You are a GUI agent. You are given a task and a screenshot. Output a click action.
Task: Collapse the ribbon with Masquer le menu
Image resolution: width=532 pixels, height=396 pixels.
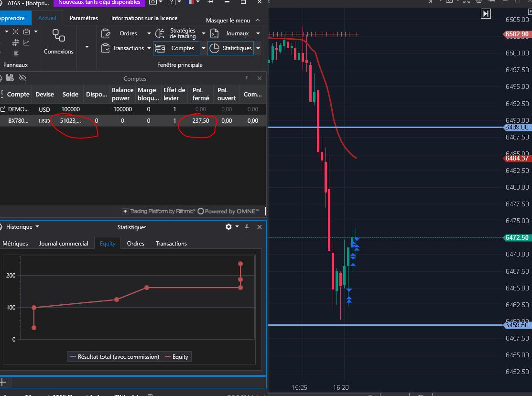233,21
